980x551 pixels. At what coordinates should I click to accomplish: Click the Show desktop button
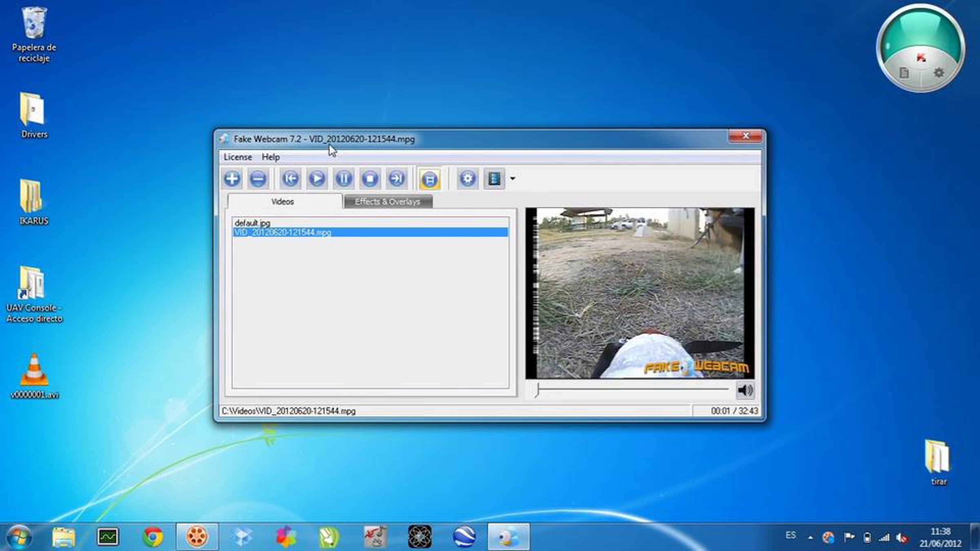976,537
